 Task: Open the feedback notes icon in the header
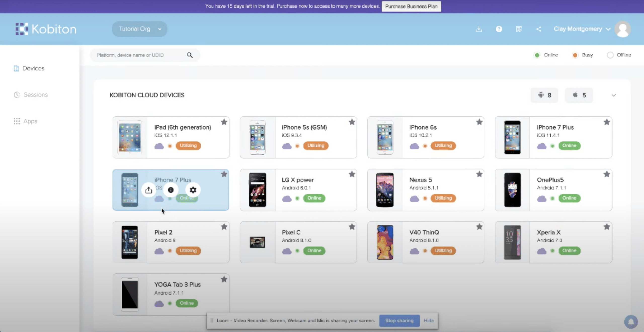click(519, 29)
